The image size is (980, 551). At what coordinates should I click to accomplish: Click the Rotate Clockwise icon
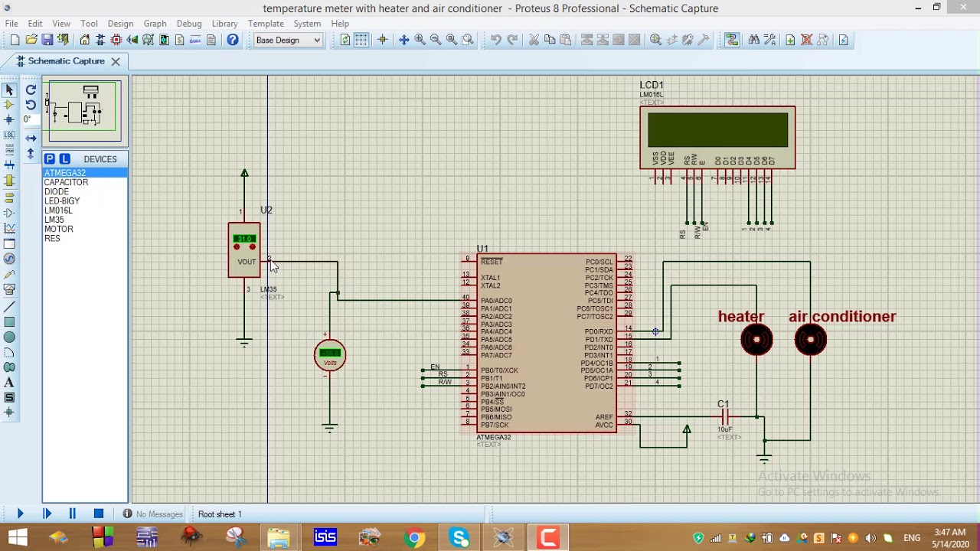[31, 90]
